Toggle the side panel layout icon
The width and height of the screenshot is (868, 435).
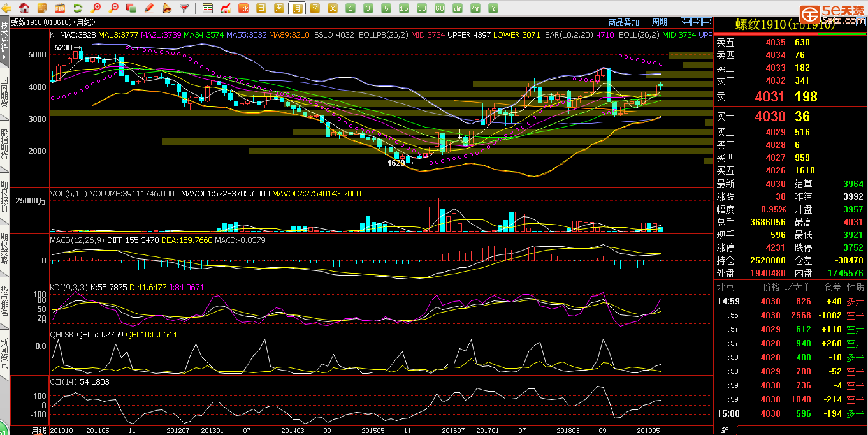[x=706, y=22]
